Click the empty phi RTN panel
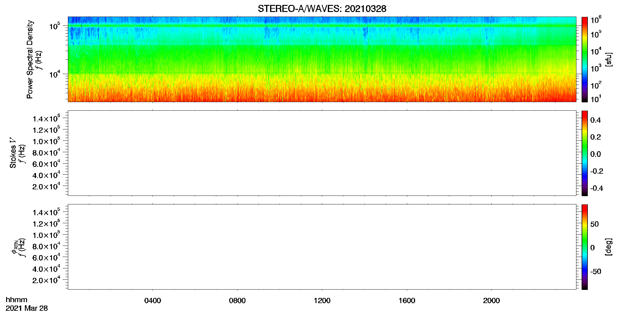 click(322, 247)
